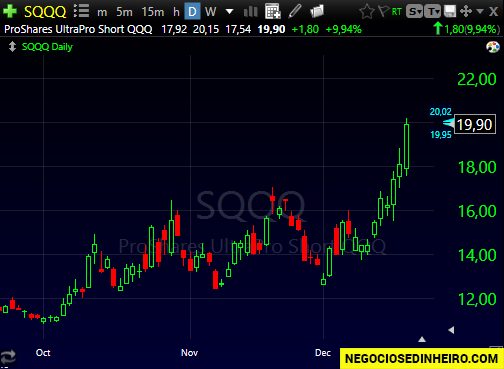504x369 pixels.
Task: Click the RT real-time indicator
Action: (397, 12)
